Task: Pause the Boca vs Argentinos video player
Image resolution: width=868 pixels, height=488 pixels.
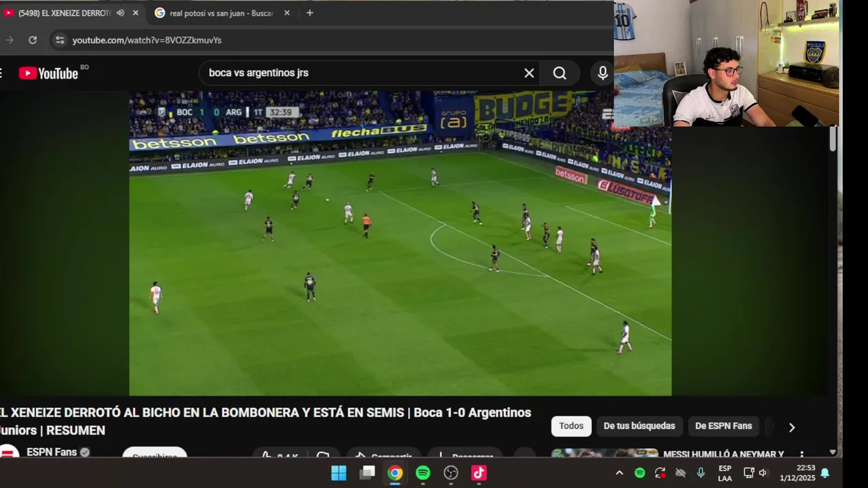Action: pos(400,243)
